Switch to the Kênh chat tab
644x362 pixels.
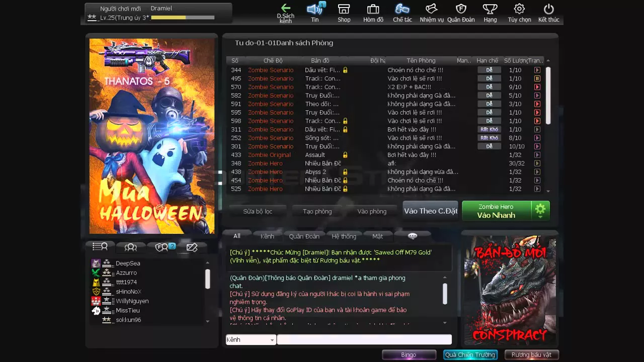click(267, 236)
